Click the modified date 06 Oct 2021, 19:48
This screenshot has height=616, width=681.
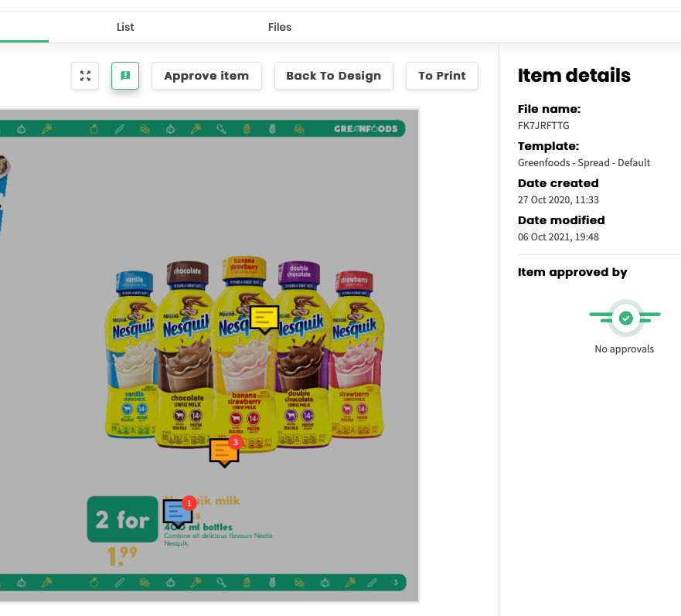pos(558,237)
